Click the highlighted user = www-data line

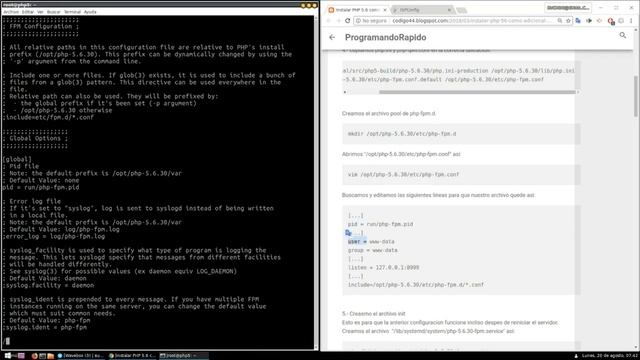tap(371, 242)
